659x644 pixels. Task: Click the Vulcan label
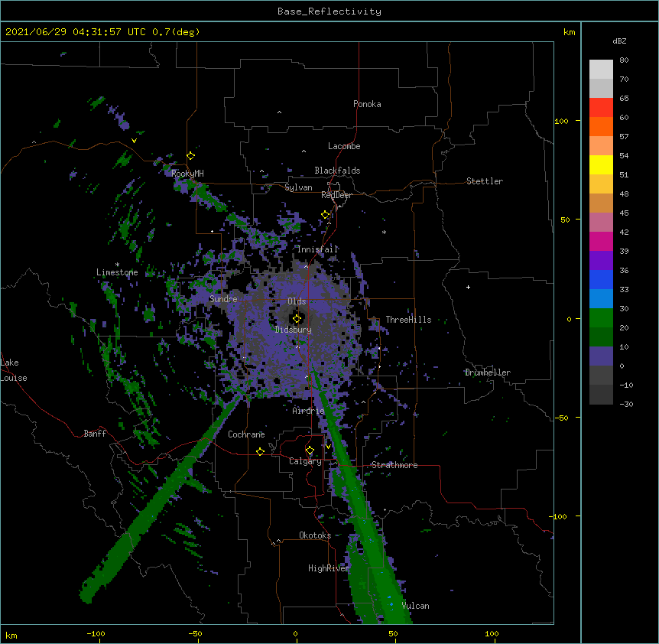[x=415, y=606]
